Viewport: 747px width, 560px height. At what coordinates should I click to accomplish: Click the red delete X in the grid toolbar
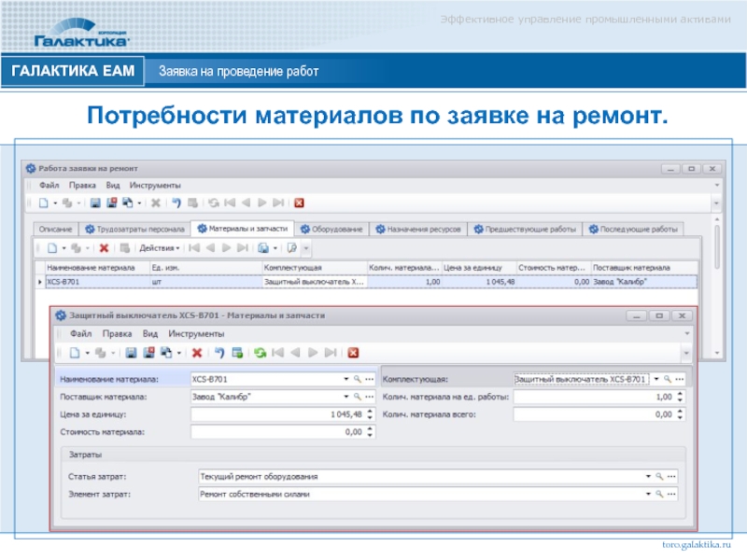[x=104, y=248]
